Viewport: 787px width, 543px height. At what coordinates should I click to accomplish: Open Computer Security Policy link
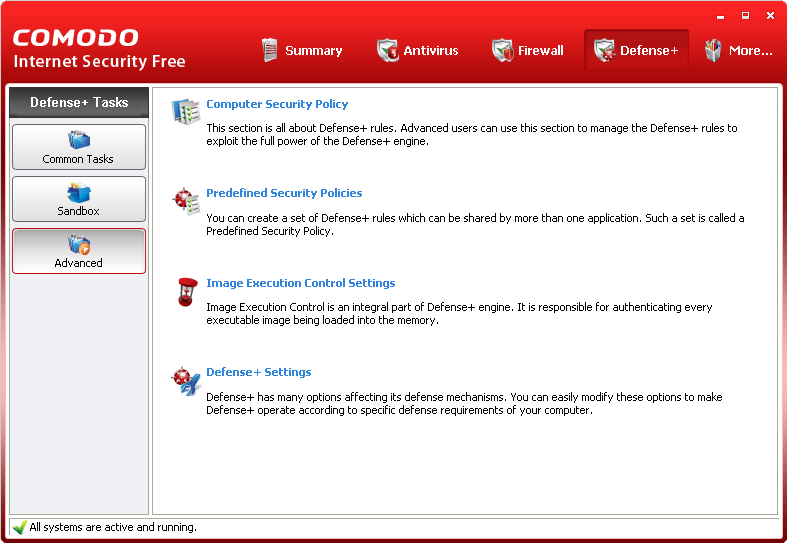tap(277, 104)
